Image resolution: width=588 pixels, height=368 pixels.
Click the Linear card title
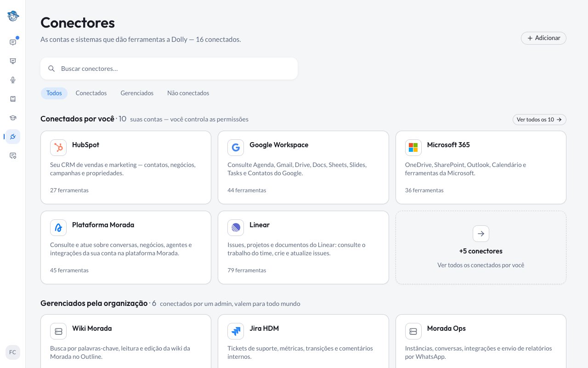click(x=260, y=225)
